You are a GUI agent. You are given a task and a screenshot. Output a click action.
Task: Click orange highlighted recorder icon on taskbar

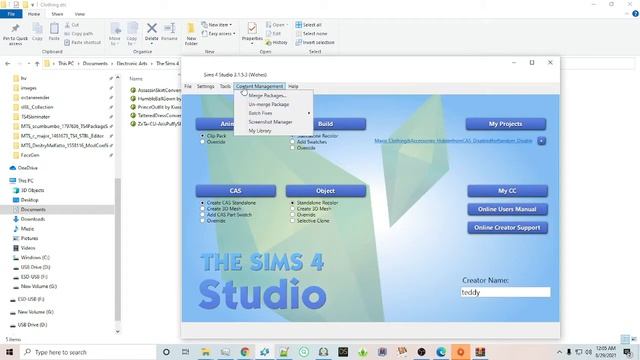coord(460,352)
